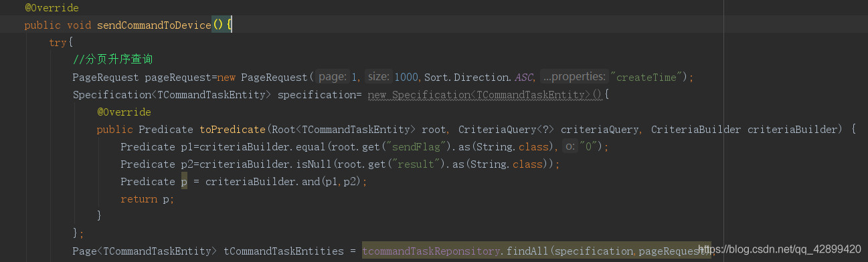Click the 'return p;' statement
868x262 pixels.
click(148, 199)
